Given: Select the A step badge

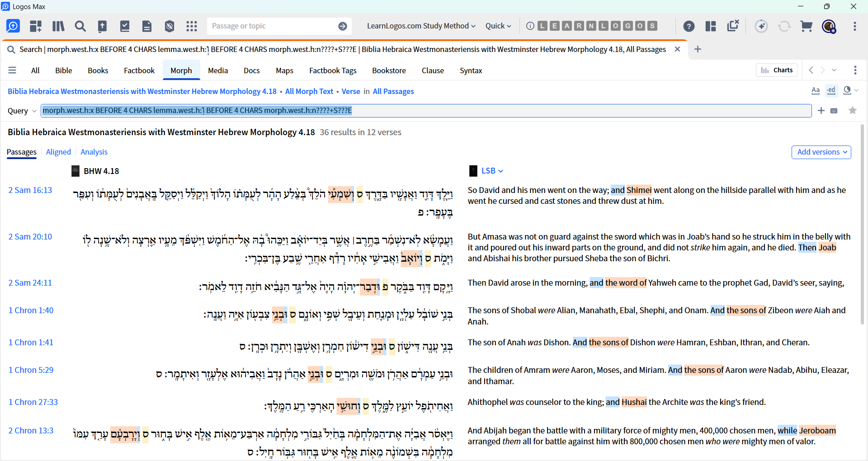Looking at the screenshot, I should 567,26.
